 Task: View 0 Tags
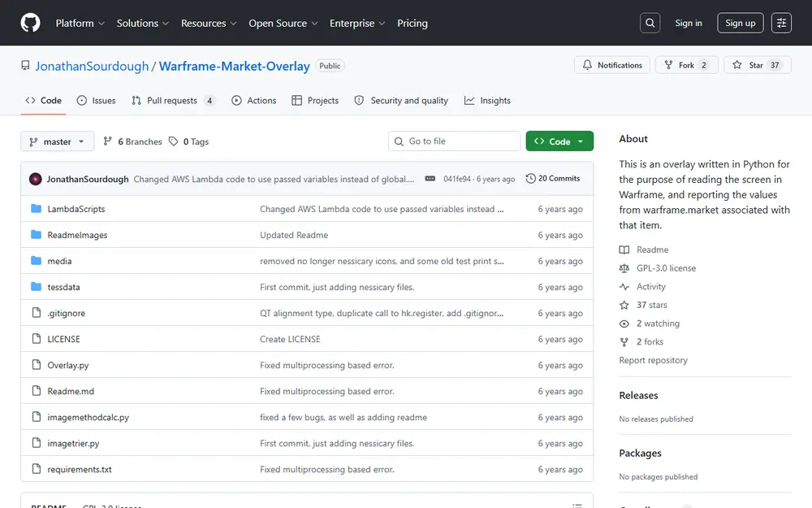189,141
